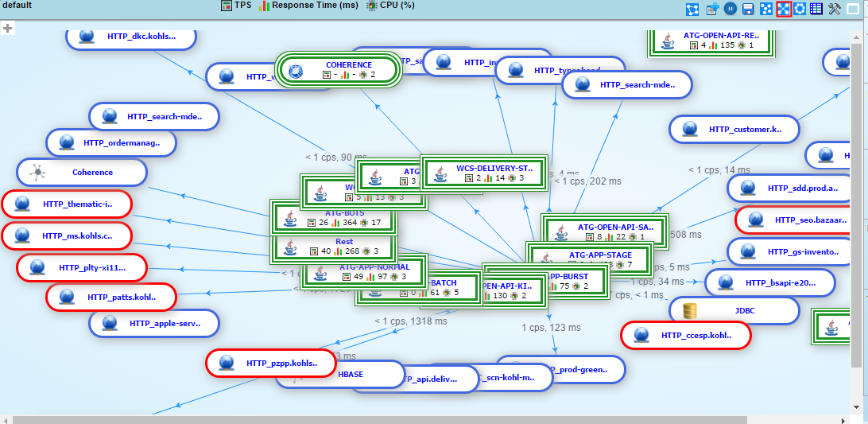868x424 pixels.
Task: Click globe icon of HTTP_thematic-i.. node
Action: click(x=22, y=204)
